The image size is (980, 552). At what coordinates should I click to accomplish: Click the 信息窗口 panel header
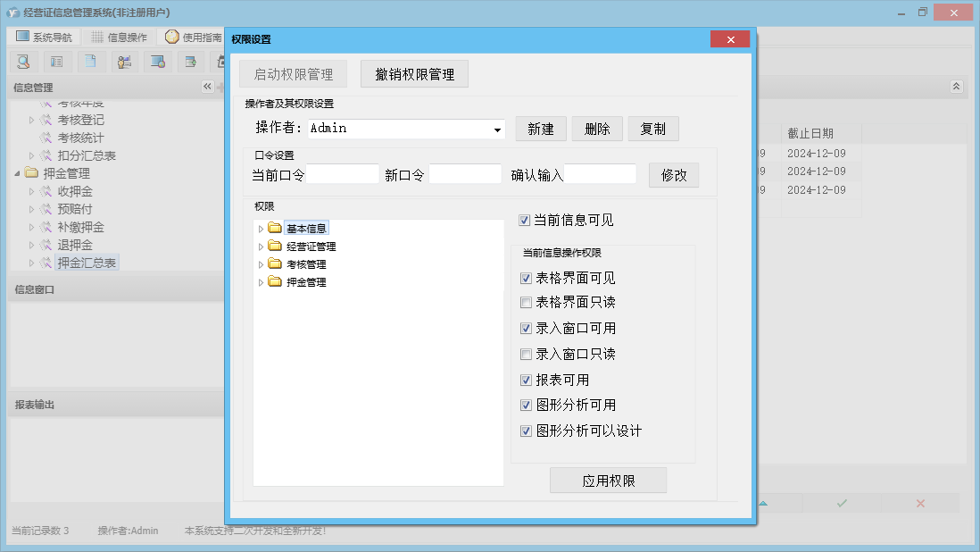116,289
